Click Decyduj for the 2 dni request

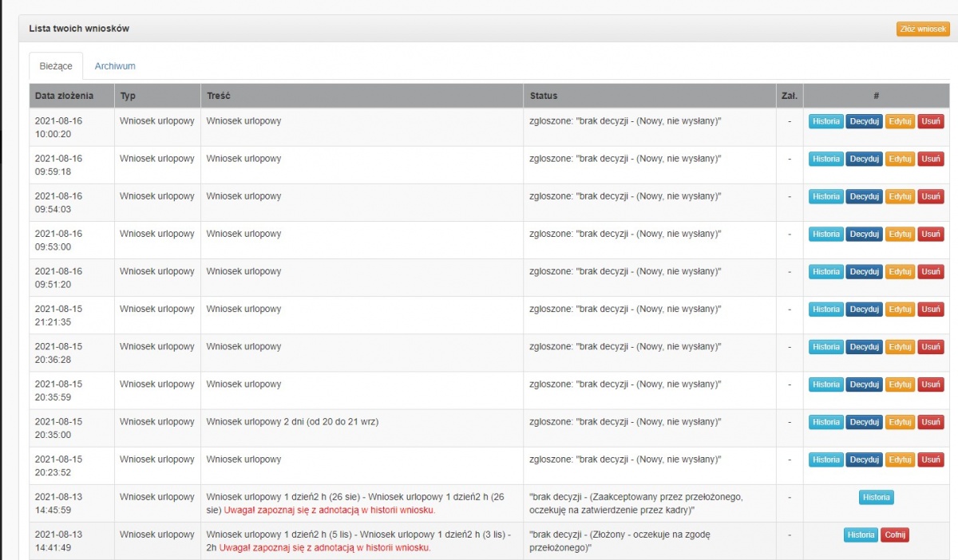point(864,422)
